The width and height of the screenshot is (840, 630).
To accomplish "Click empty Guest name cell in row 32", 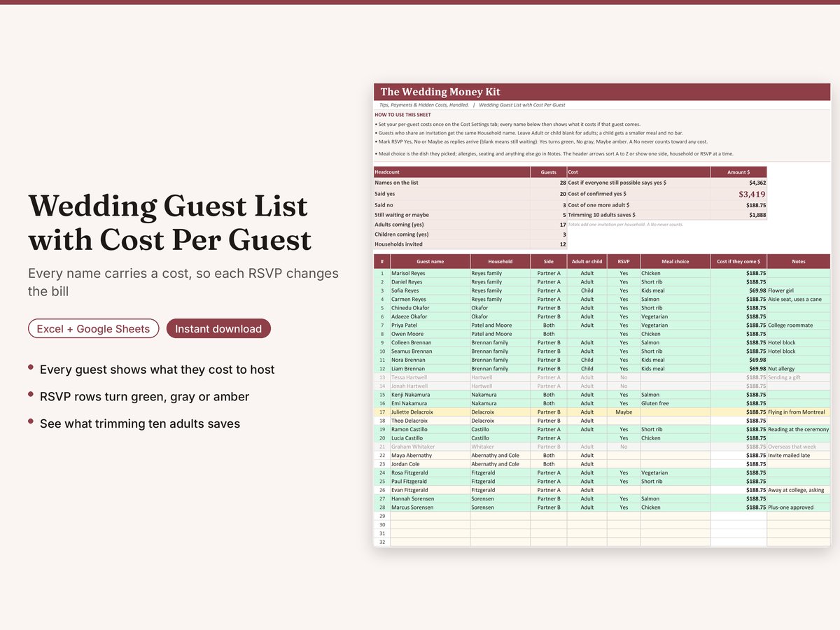I will pos(430,542).
